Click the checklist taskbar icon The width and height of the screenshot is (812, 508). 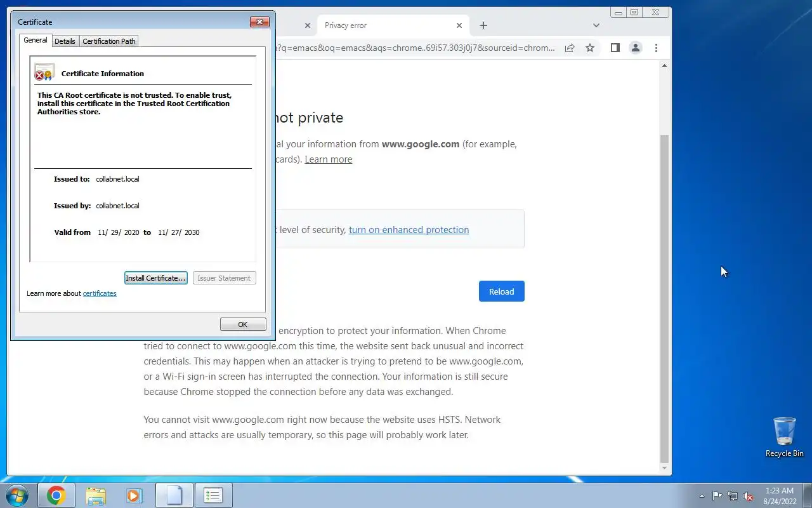[x=213, y=495]
